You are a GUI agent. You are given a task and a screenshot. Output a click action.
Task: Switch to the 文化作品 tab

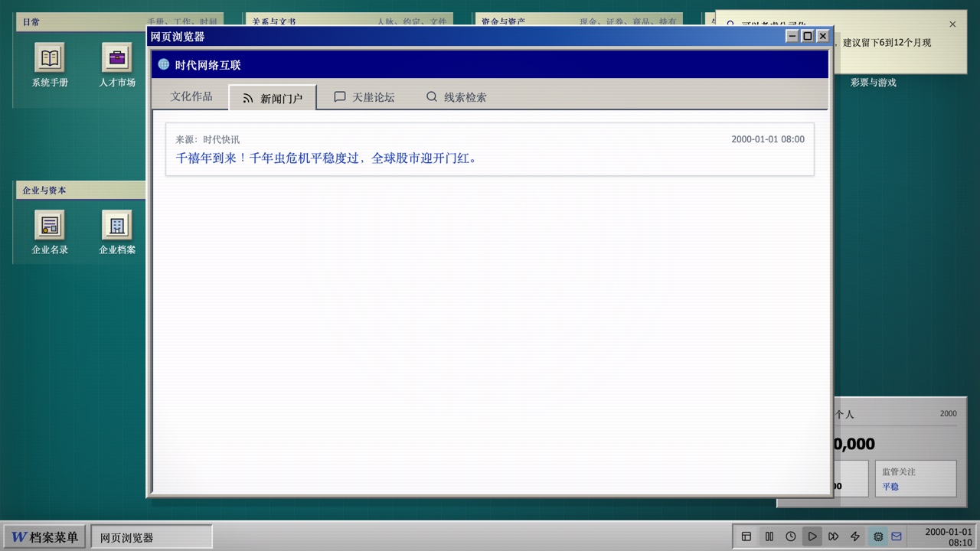(191, 96)
